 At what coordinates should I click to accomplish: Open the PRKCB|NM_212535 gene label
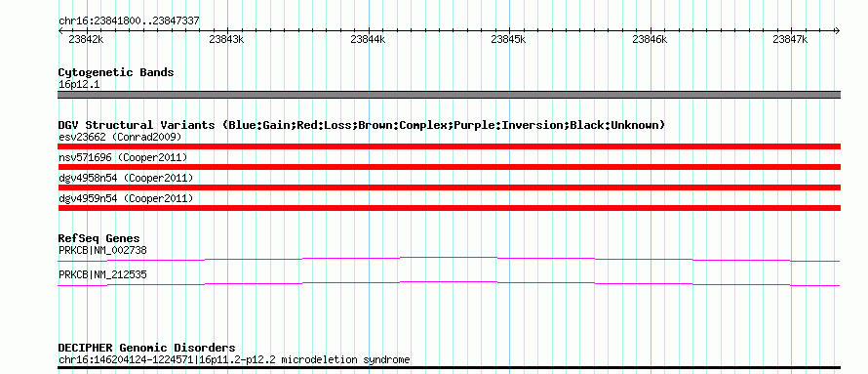(102, 274)
